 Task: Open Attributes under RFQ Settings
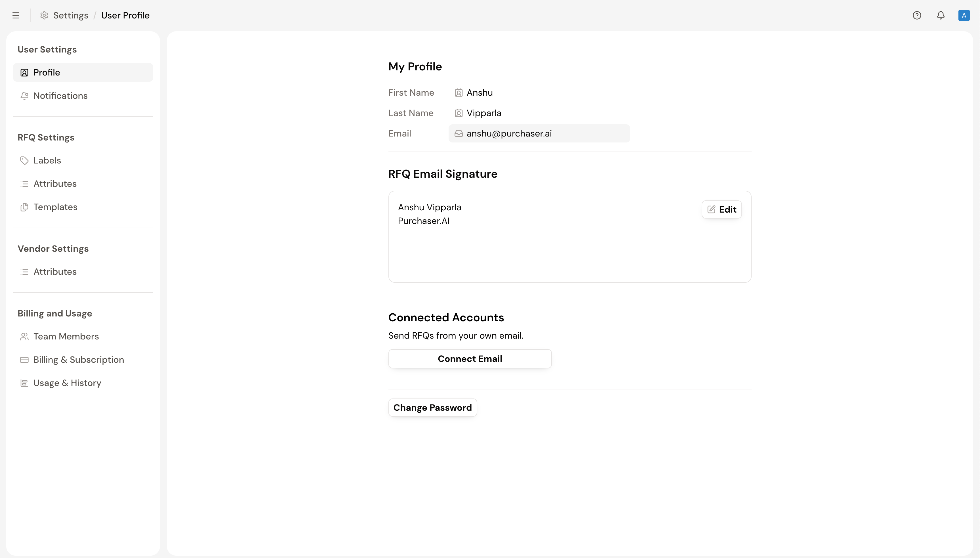55,184
